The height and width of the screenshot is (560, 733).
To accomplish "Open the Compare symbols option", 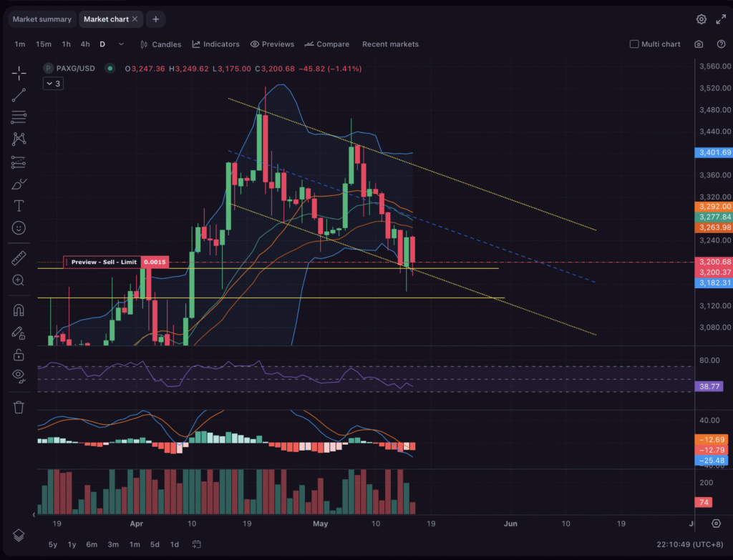I will point(326,44).
